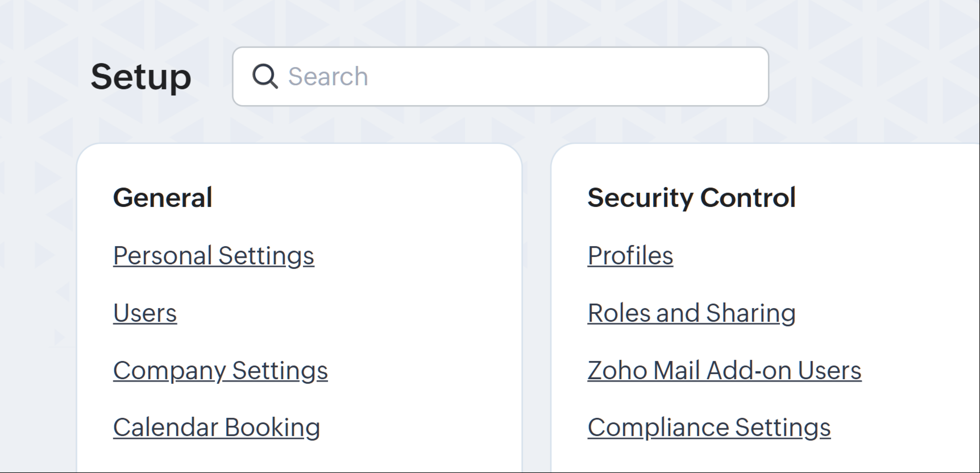980x473 pixels.
Task: Open Zoho Mail Add-on Users
Action: click(x=724, y=371)
